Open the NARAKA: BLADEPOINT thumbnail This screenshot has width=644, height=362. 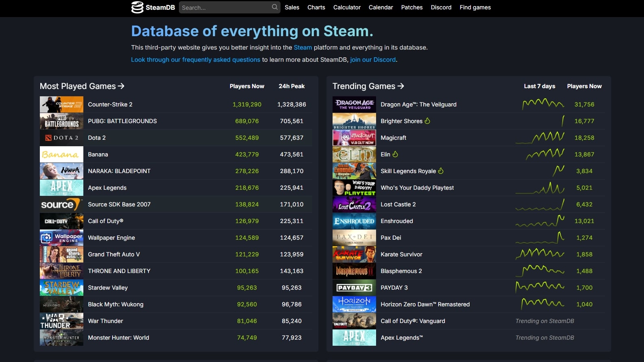(x=61, y=171)
